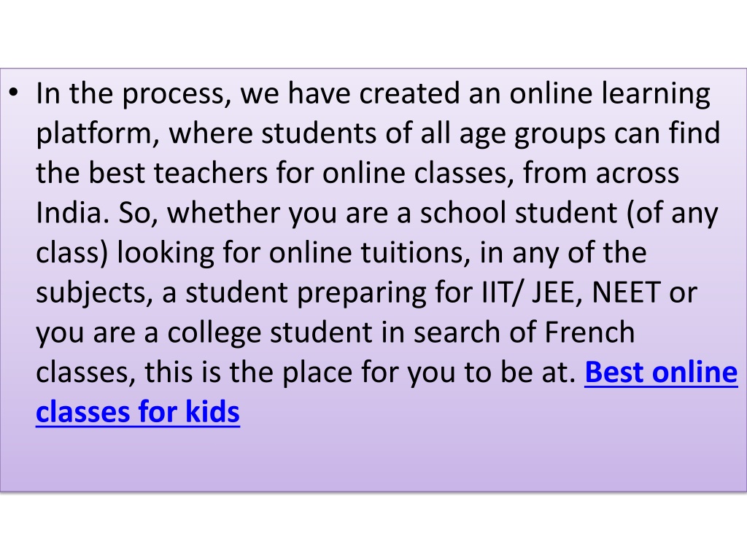This screenshot has width=747, height=560.
Task: Click the blank white area above the slide box
Action: click(373, 34)
